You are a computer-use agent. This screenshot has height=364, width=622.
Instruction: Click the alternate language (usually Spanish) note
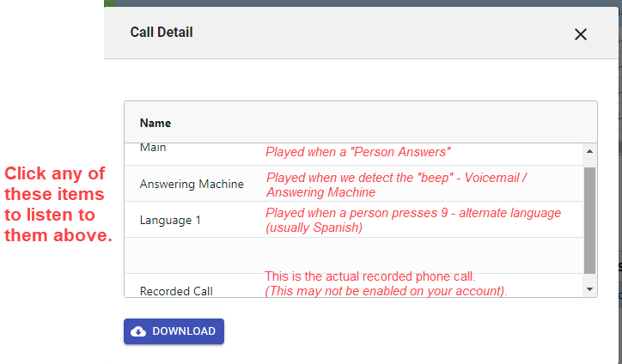(x=412, y=220)
